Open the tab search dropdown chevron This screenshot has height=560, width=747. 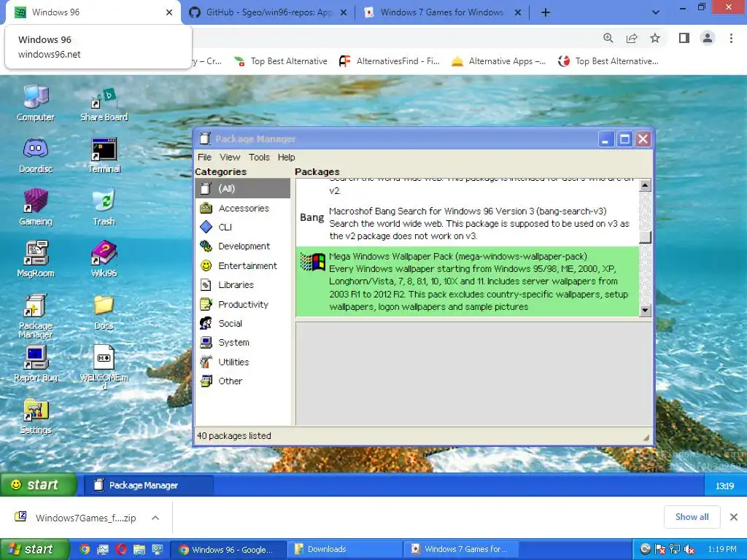click(656, 12)
